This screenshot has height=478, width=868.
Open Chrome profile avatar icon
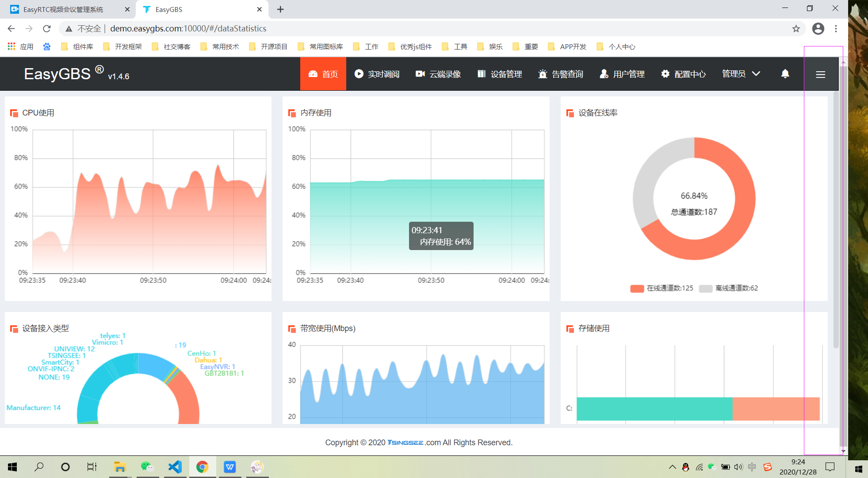click(818, 29)
